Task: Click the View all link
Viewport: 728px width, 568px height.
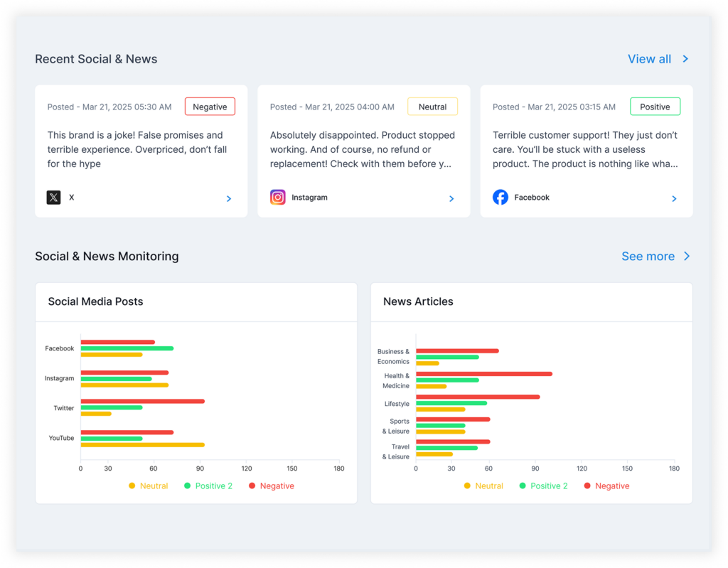Action: [x=649, y=59]
